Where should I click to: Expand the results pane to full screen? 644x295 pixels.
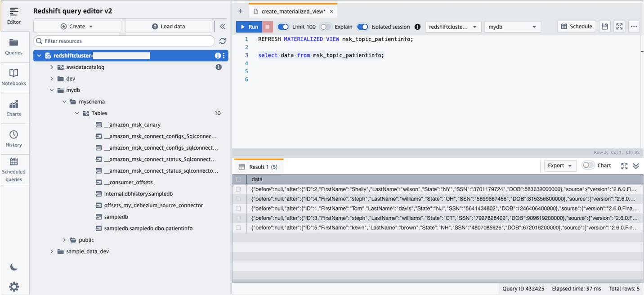tap(624, 166)
